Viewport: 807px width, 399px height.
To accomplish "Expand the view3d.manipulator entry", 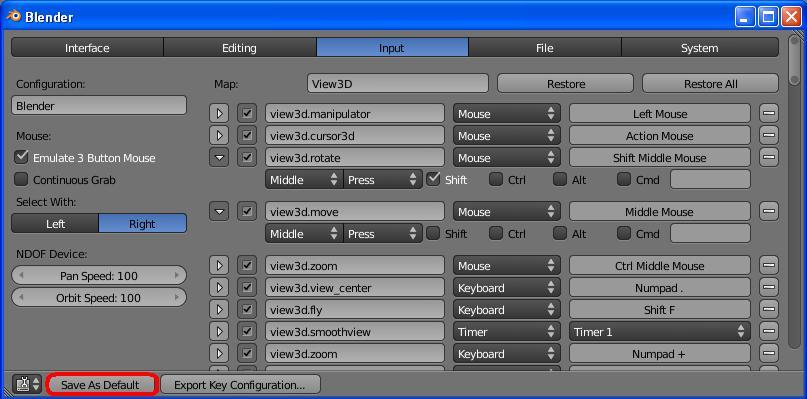I will coord(219,113).
